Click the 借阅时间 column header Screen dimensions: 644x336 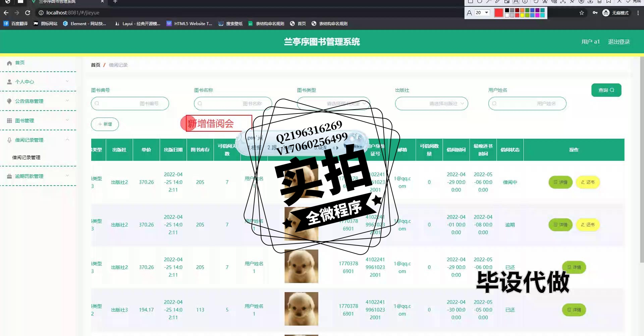click(x=456, y=150)
